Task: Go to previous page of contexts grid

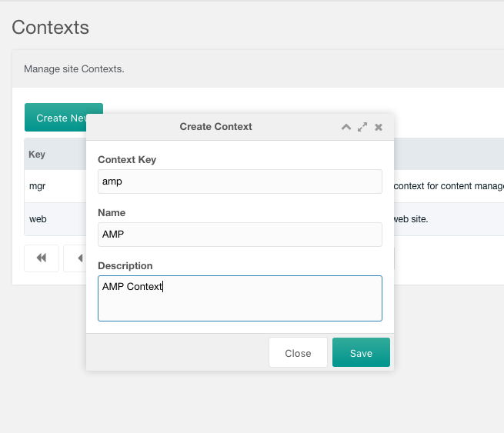Action: [75, 258]
